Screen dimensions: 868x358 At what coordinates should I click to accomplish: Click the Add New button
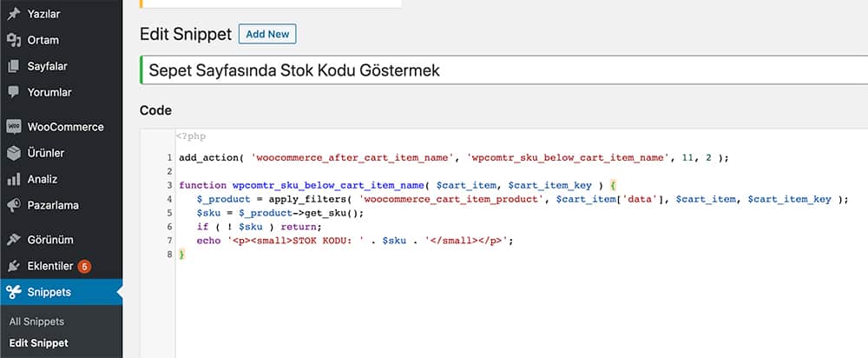267,34
